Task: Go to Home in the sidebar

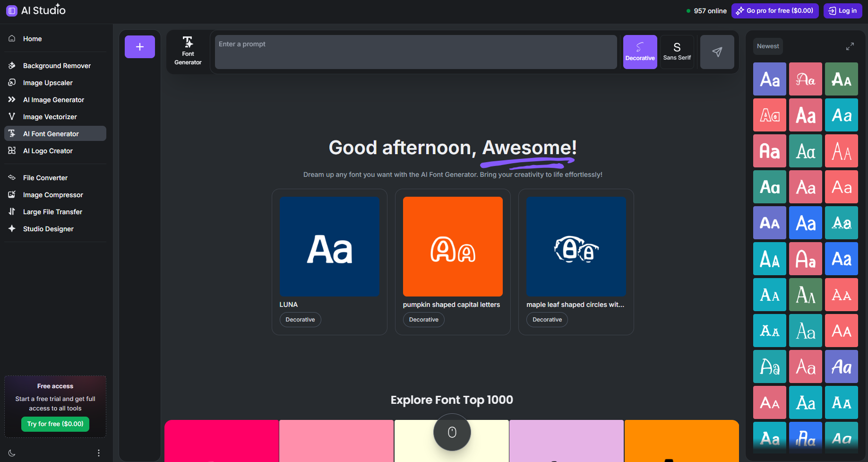Action: pyautogui.click(x=32, y=38)
